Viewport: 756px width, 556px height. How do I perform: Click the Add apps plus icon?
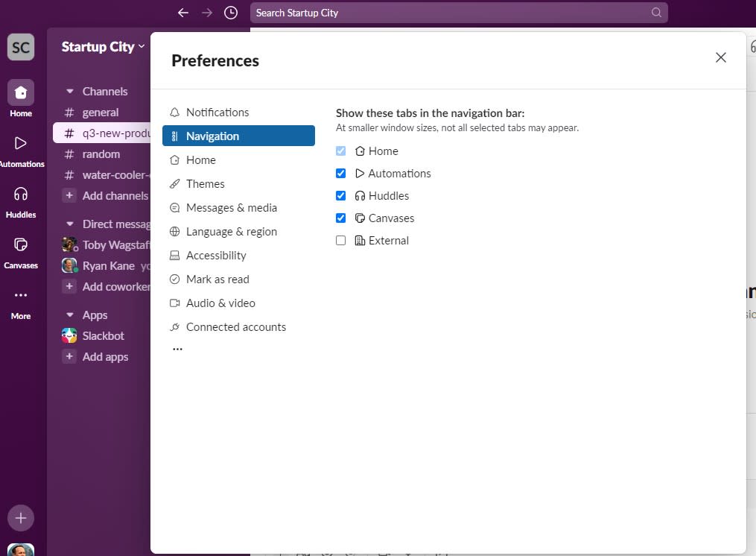(69, 357)
